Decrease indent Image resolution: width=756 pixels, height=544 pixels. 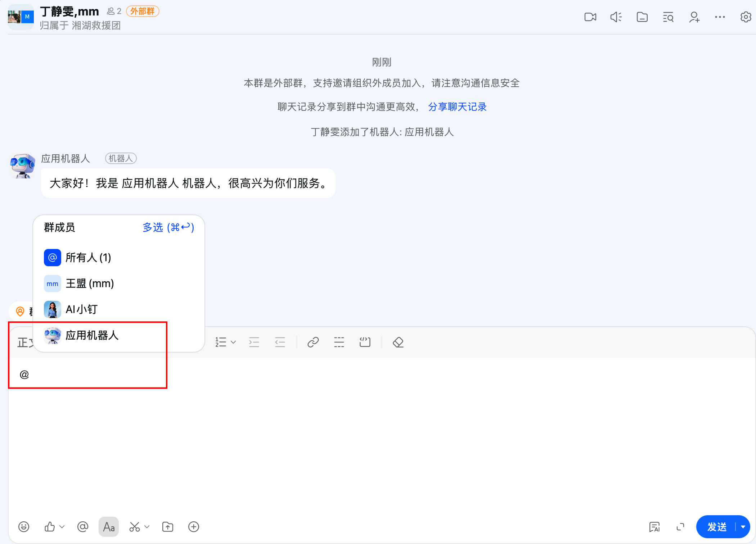(280, 342)
